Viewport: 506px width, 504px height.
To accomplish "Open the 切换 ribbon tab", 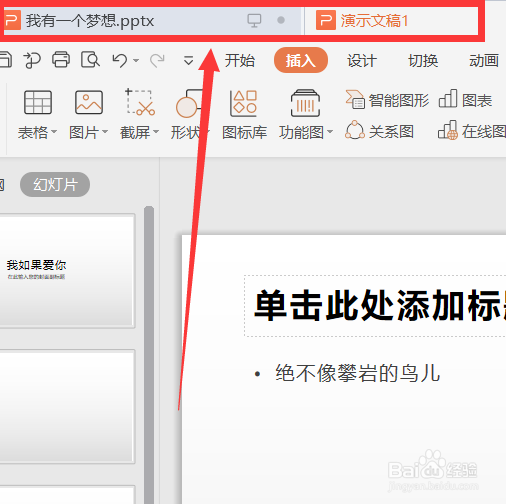I will coord(423,61).
